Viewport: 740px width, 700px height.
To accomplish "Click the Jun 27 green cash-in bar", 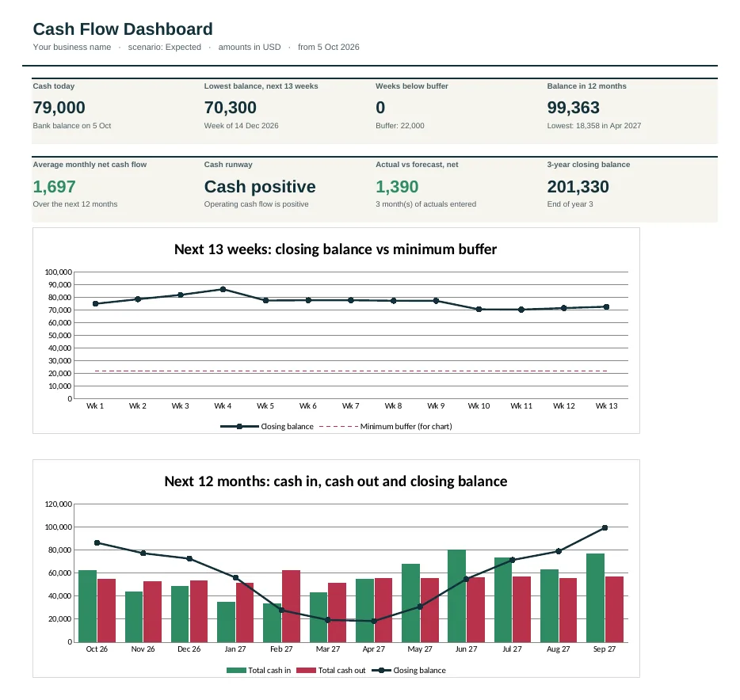I will coord(456,596).
